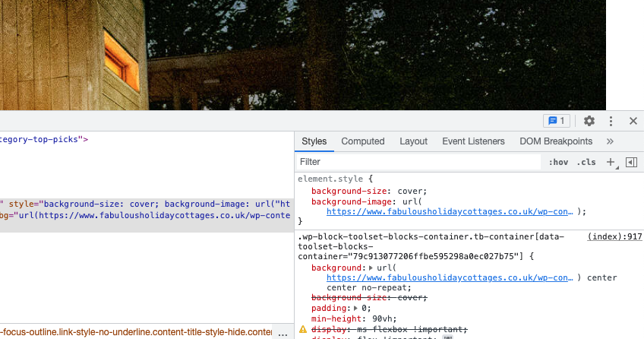Viewport: 644px width, 339px height.
Task: Toggle the computed styles sidebar icon
Action: 631,163
